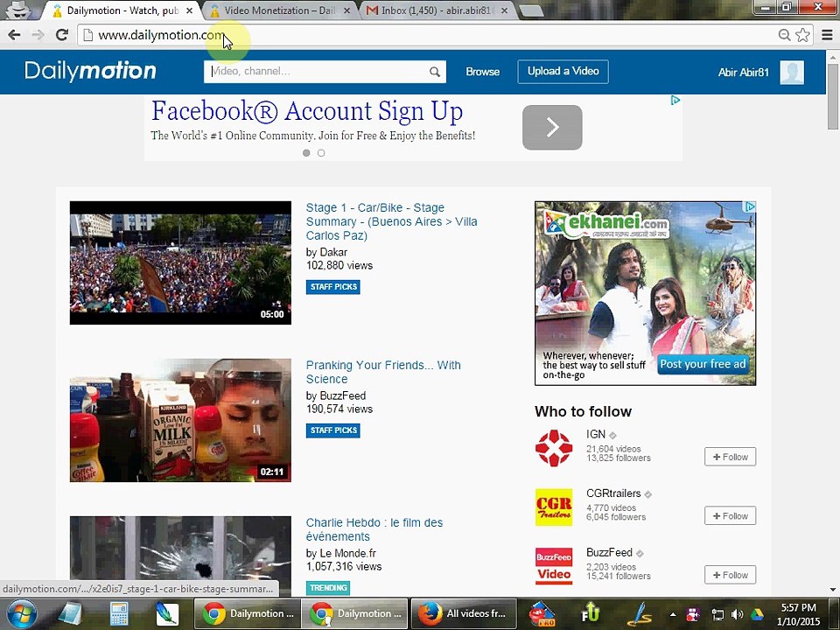Click the Upload a Video button
This screenshot has width=840, height=630.
[x=563, y=71]
